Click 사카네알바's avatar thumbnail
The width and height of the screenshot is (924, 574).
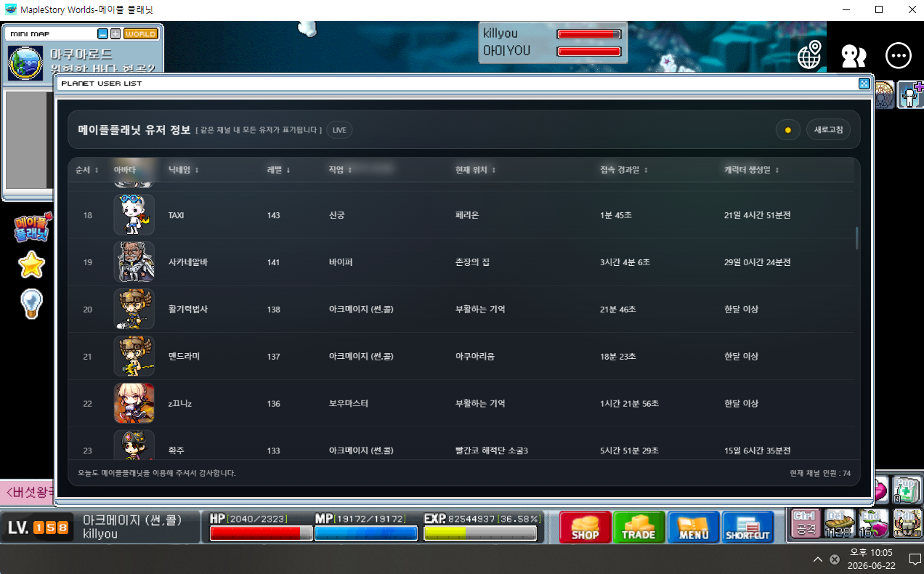[x=134, y=262]
